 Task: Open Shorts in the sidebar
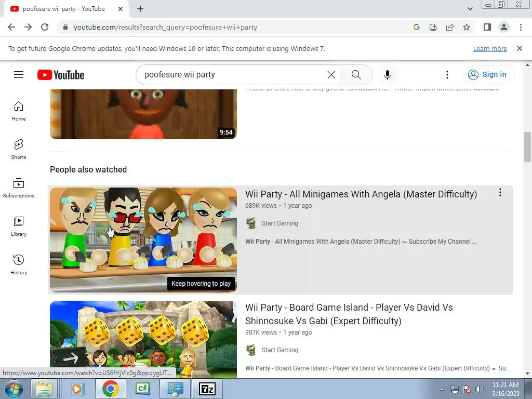[x=19, y=149]
